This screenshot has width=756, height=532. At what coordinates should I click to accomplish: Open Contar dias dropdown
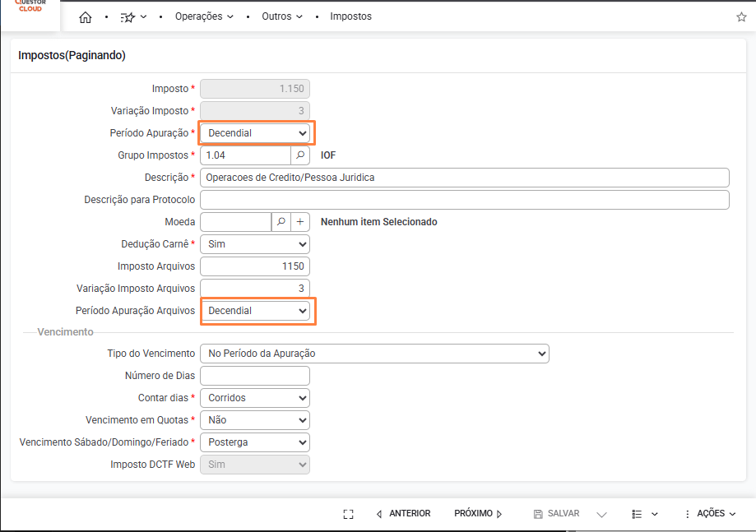point(255,398)
